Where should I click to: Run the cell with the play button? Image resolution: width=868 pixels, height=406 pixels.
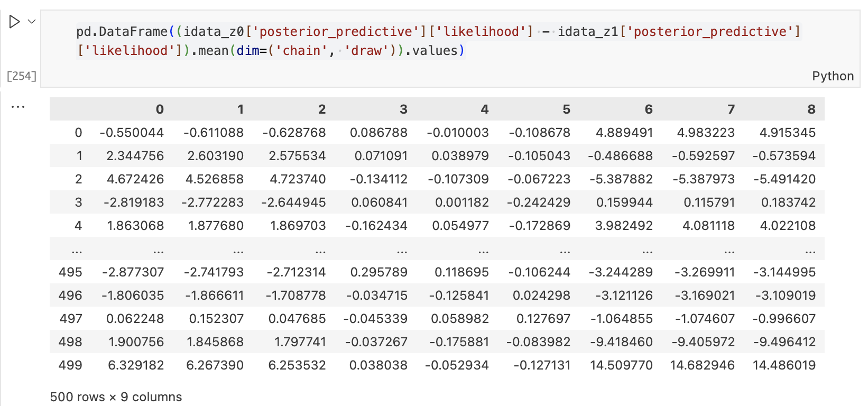tap(14, 22)
